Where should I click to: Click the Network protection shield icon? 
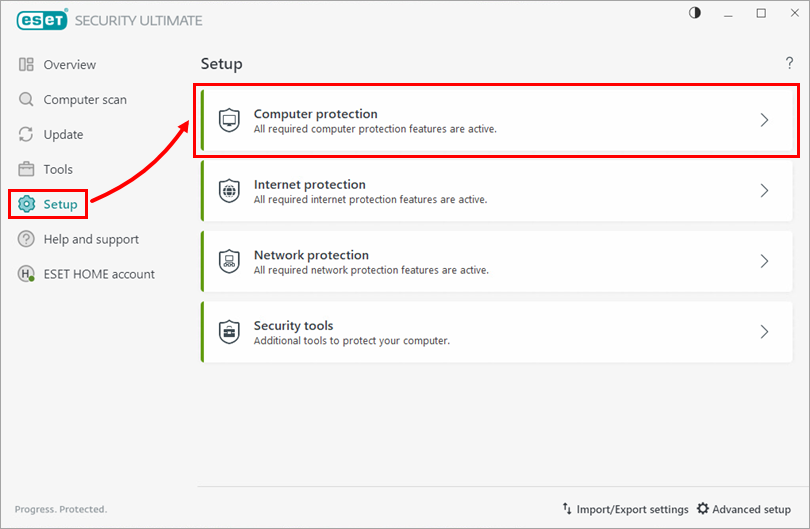coord(229,261)
